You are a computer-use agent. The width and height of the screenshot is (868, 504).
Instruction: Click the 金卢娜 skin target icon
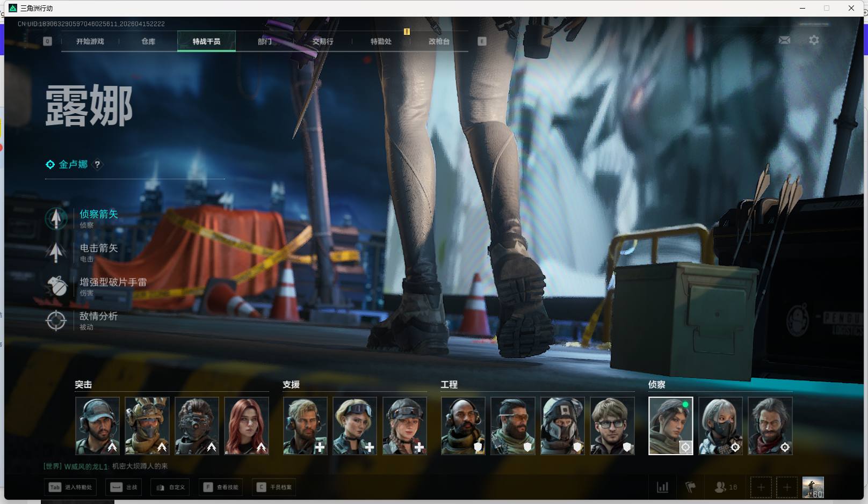click(50, 165)
